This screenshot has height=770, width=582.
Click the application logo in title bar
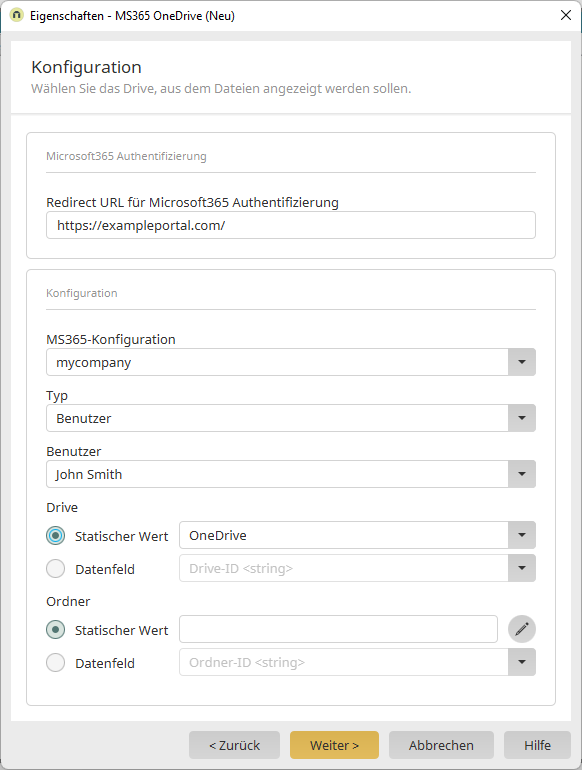tap(16, 15)
